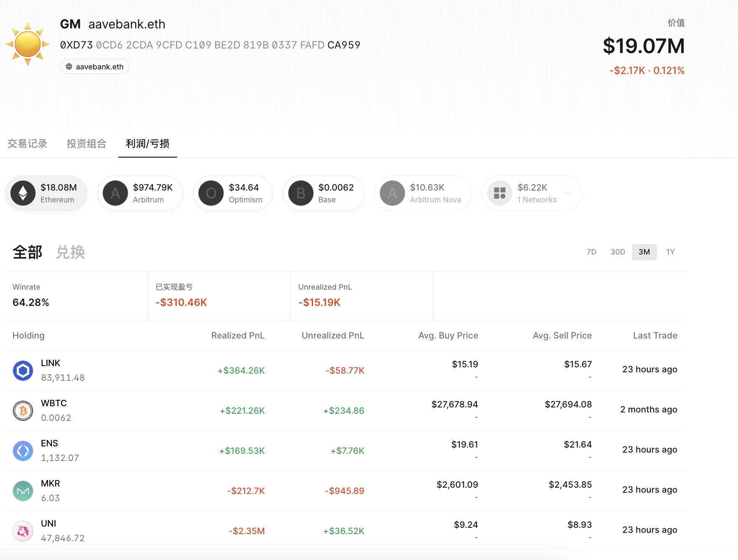Click the wallet address text to copy
Image resolution: width=738 pixels, height=560 pixels.
tap(210, 45)
